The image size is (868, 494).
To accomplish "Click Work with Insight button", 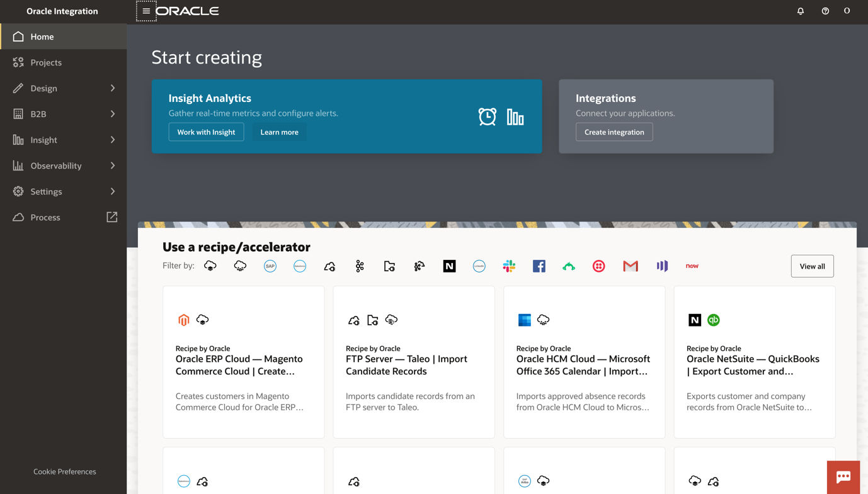I will pos(206,132).
